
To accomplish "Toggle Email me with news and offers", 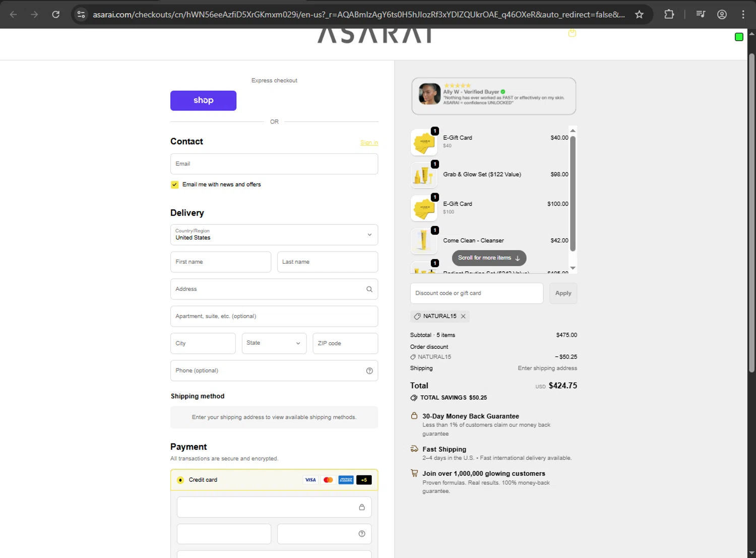I will pos(174,184).
